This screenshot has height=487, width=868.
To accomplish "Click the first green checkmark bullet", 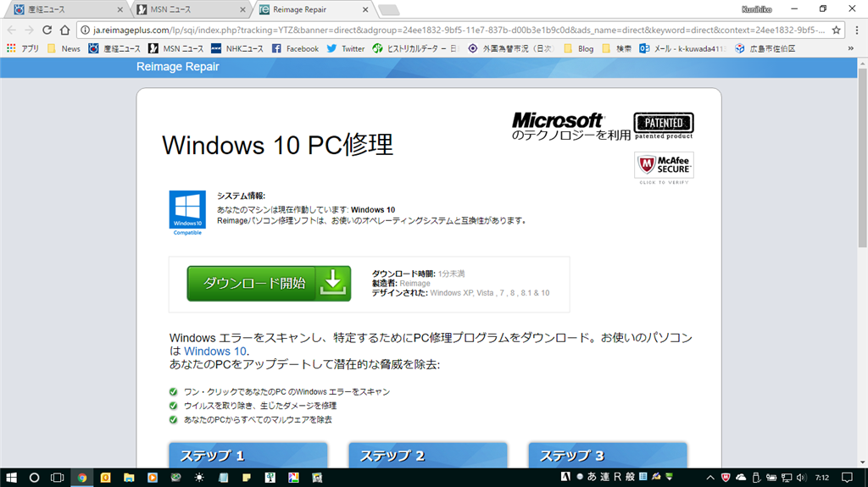I will tap(173, 392).
